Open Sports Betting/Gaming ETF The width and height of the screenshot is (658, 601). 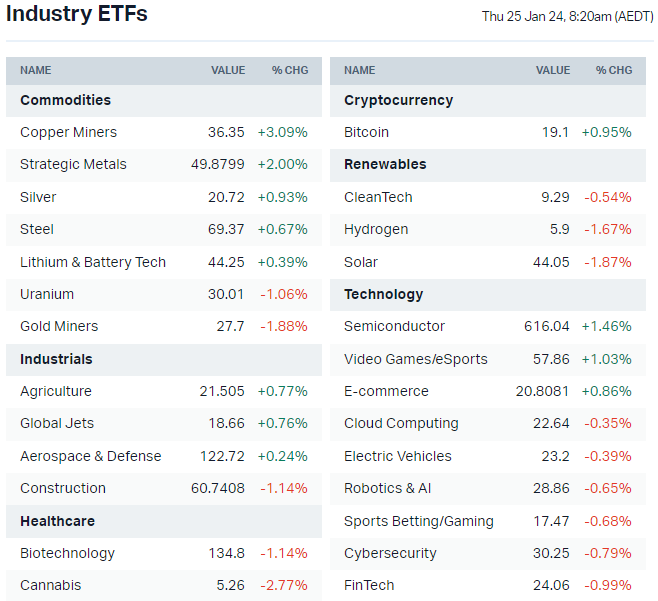point(418,521)
